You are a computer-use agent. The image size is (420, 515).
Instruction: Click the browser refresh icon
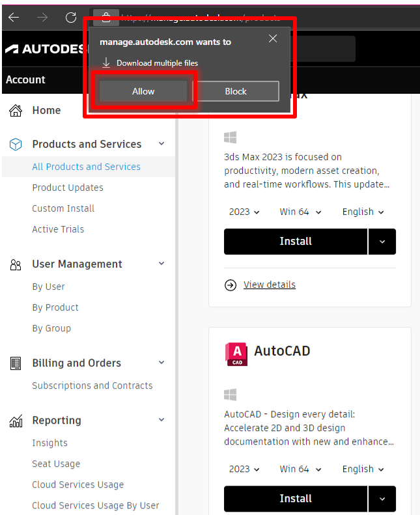(71, 18)
